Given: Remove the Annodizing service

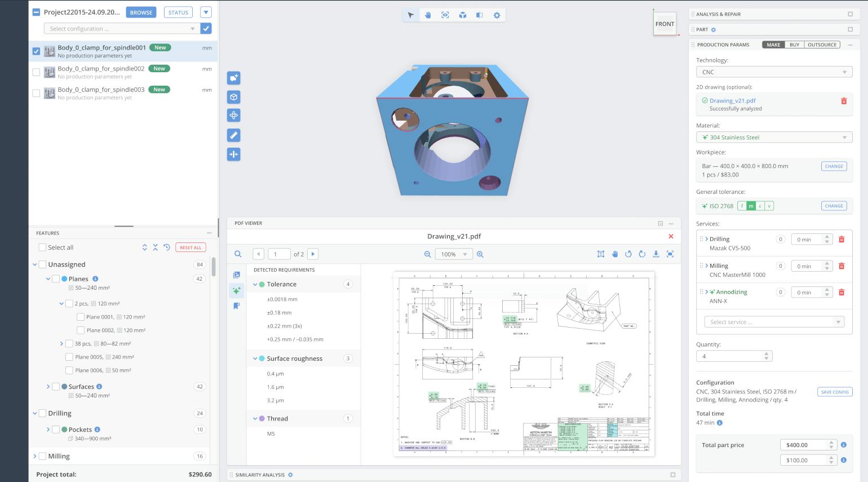Looking at the screenshot, I should 842,293.
